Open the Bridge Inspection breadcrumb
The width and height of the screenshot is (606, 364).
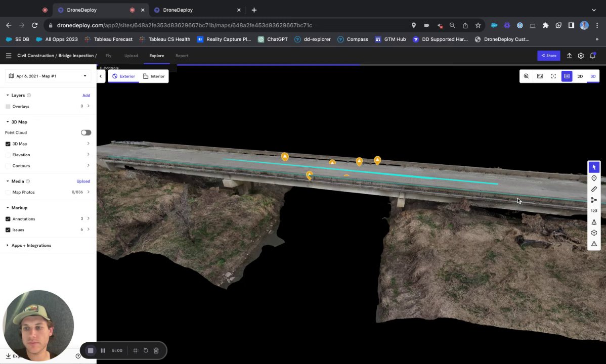point(76,56)
